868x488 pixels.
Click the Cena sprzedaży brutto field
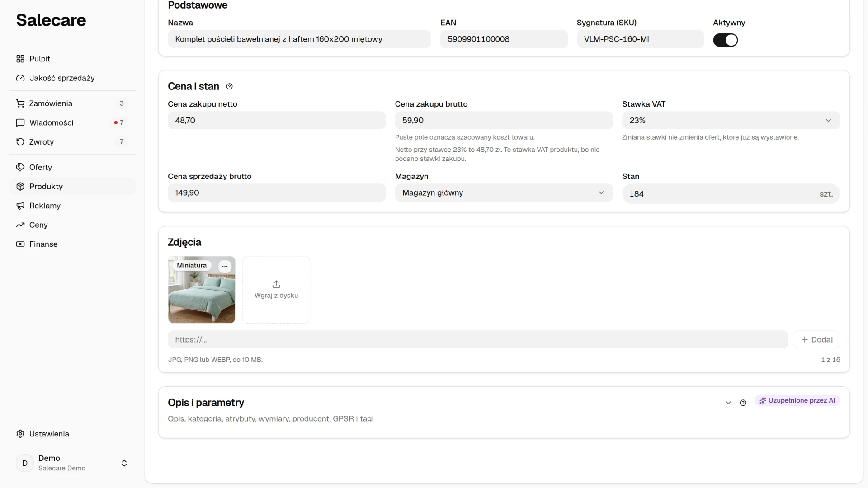pyautogui.click(x=277, y=192)
